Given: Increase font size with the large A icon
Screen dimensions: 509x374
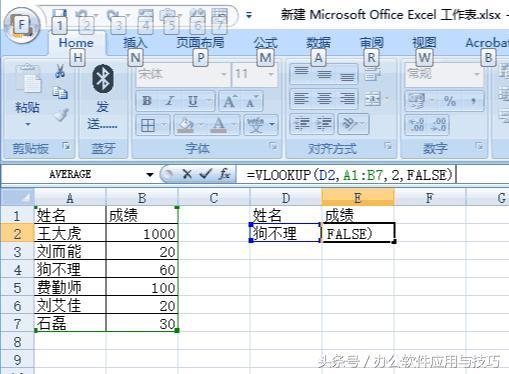Looking at the screenshot, I should click(x=230, y=101).
